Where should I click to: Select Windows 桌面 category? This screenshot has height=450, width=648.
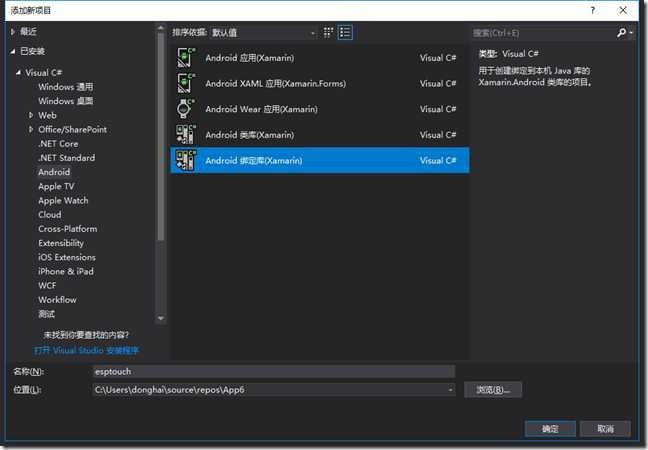(x=65, y=101)
